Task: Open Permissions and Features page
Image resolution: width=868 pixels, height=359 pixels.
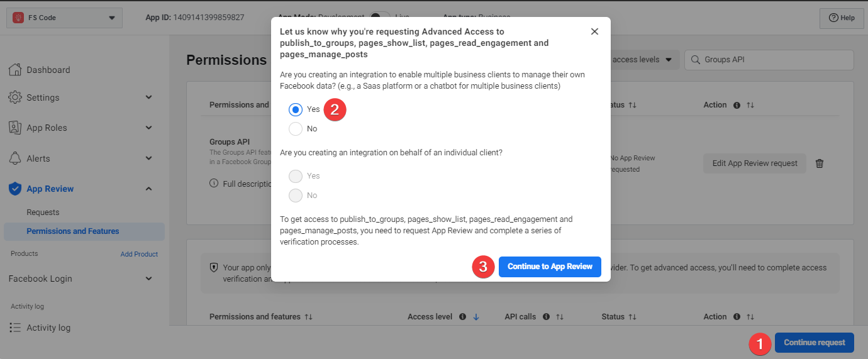Action: (x=84, y=231)
